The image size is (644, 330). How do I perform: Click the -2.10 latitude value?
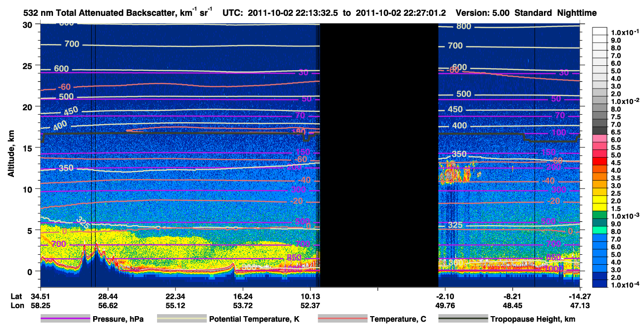click(444, 296)
